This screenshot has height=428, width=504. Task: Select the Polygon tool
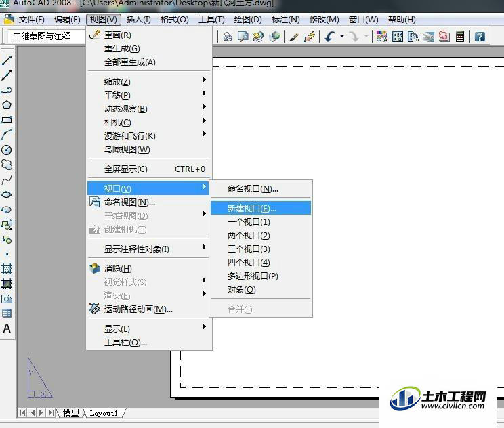point(7,105)
